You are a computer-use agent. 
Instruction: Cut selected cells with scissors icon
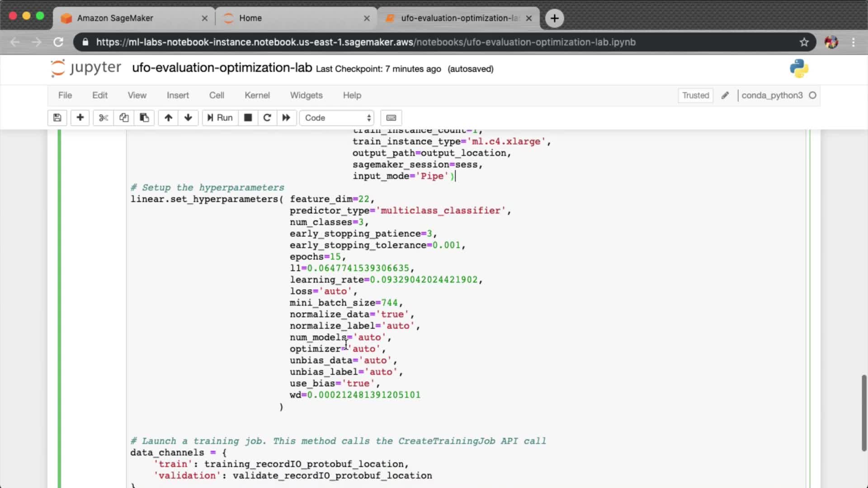104,118
